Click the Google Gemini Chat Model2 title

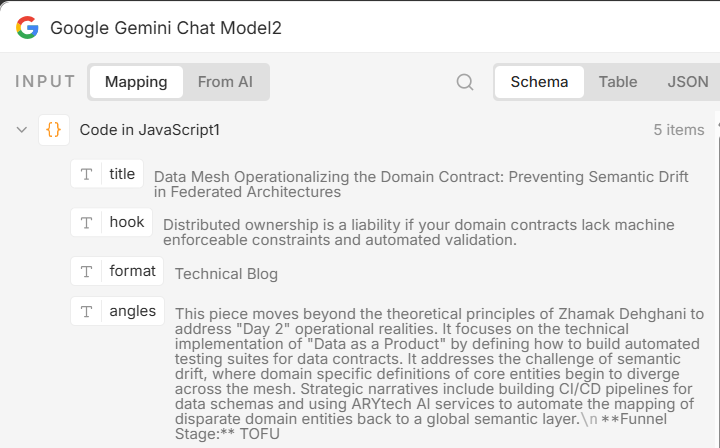(166, 28)
